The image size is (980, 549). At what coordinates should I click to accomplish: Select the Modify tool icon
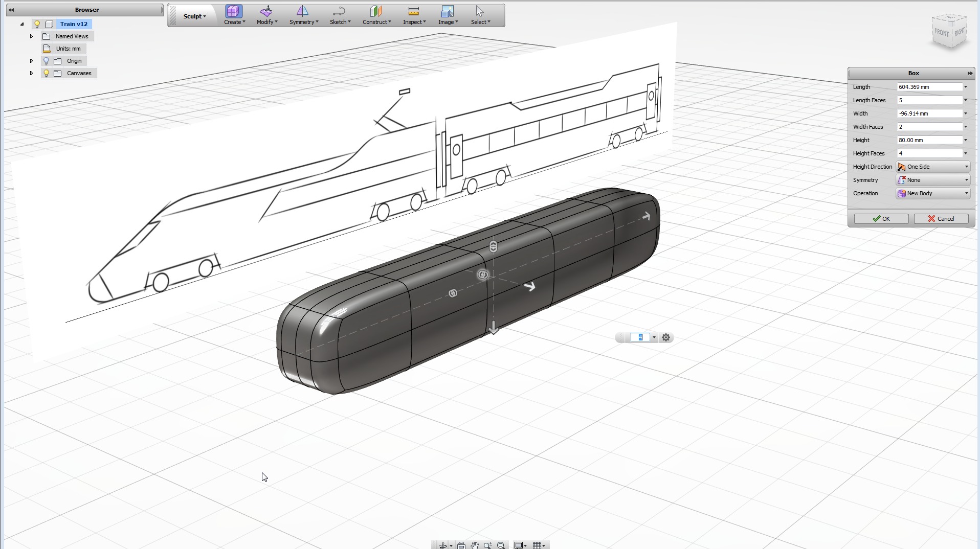tap(265, 12)
